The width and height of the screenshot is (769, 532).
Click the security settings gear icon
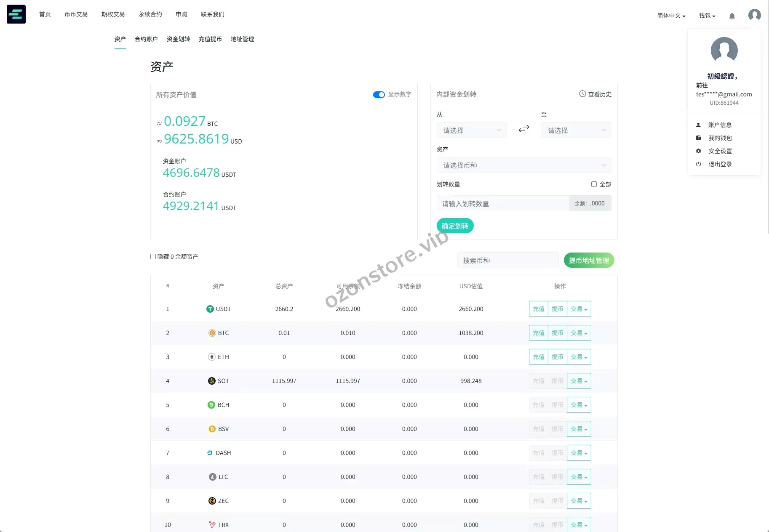click(x=698, y=151)
